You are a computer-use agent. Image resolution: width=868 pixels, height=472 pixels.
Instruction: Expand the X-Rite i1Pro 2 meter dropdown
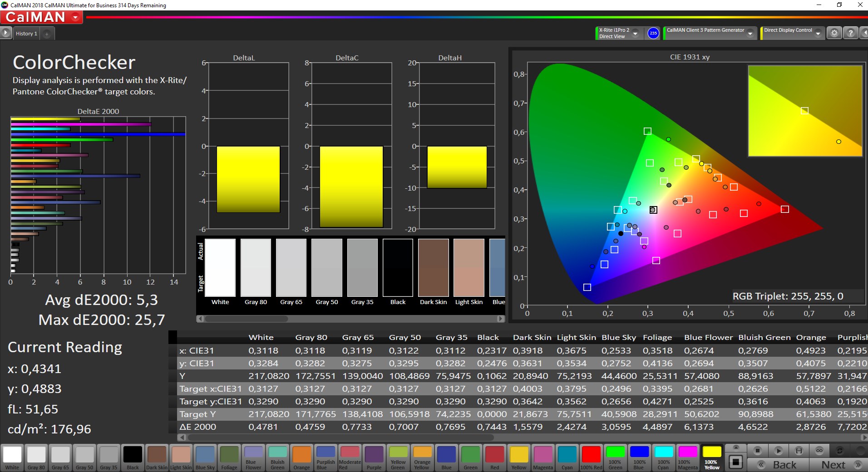635,33
